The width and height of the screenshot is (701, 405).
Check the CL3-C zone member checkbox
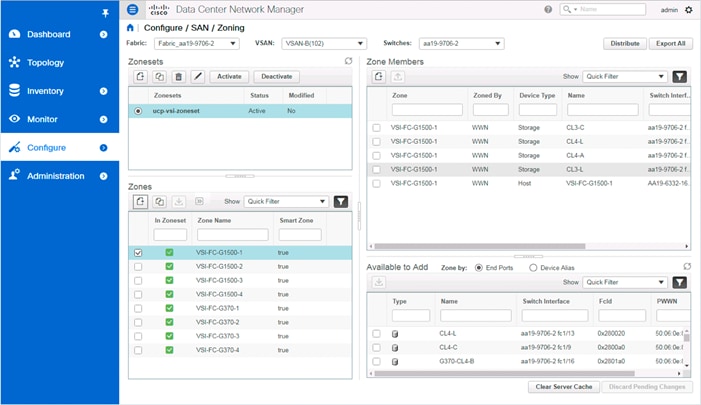(x=376, y=127)
